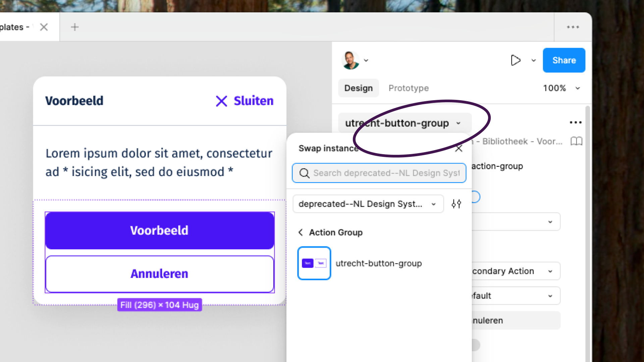Image resolution: width=644 pixels, height=362 pixels.
Task: Click the search magnifier icon
Action: point(304,173)
